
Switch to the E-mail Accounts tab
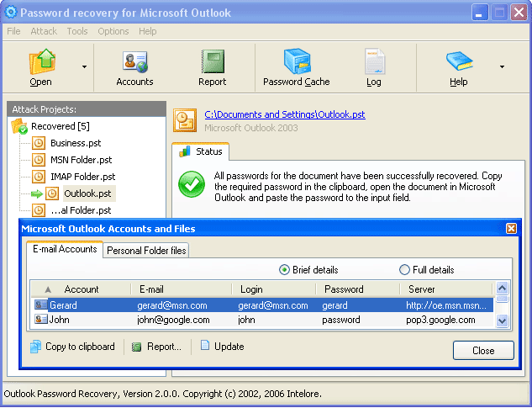click(x=65, y=249)
